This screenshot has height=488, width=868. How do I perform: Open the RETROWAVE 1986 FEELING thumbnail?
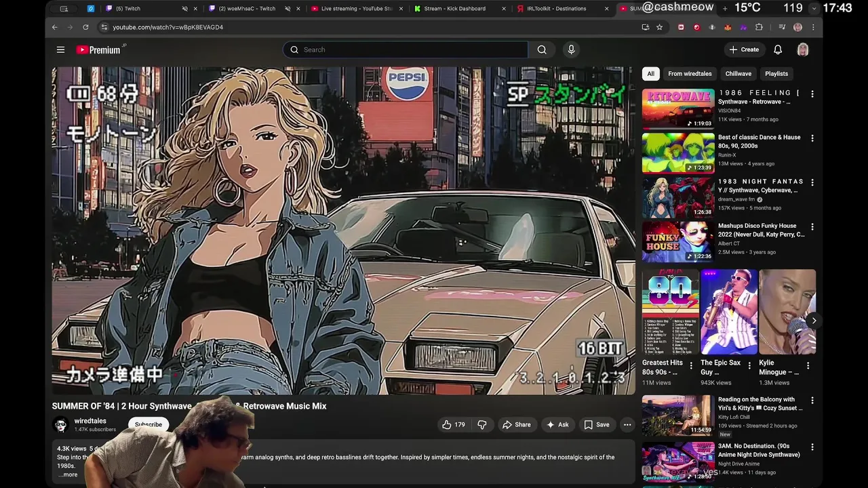click(678, 108)
